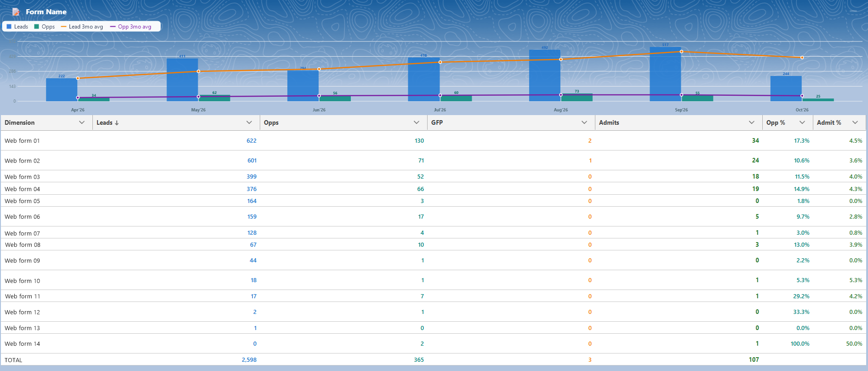
Task: Click the 44 leads value for Web form 09
Action: tap(253, 261)
